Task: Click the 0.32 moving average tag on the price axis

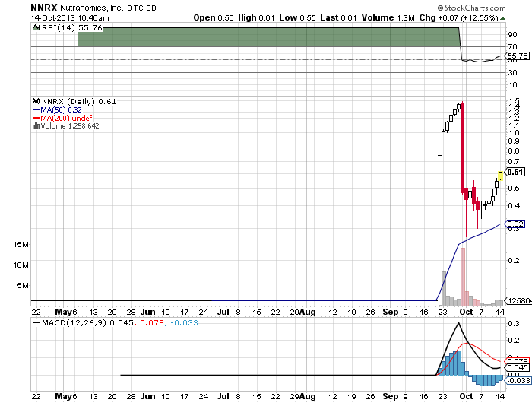Action: pos(515,224)
